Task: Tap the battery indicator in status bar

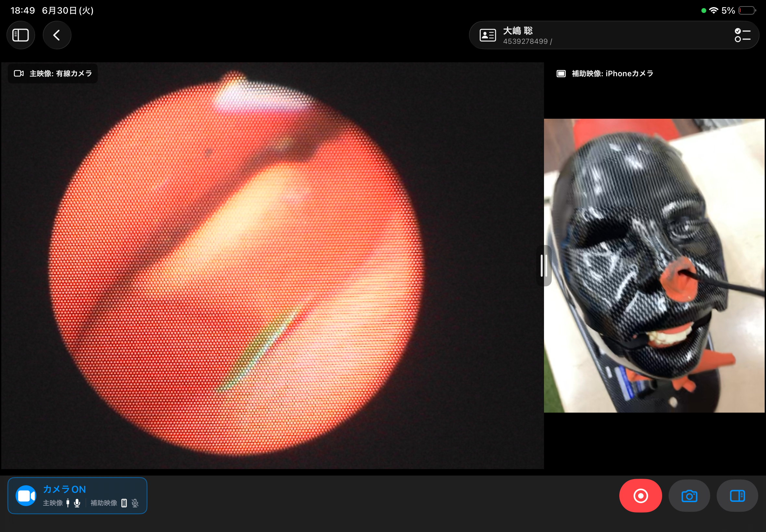Action: 747,11
